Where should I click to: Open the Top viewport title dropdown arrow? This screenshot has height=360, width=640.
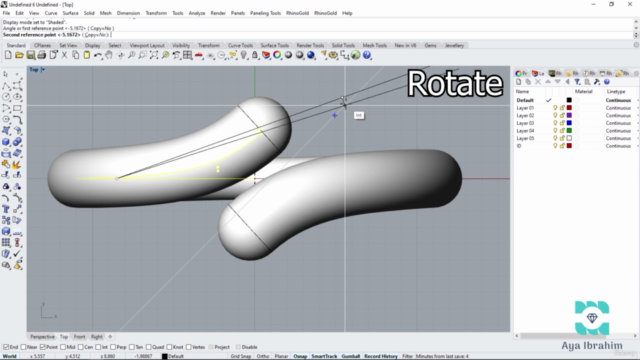point(43,70)
